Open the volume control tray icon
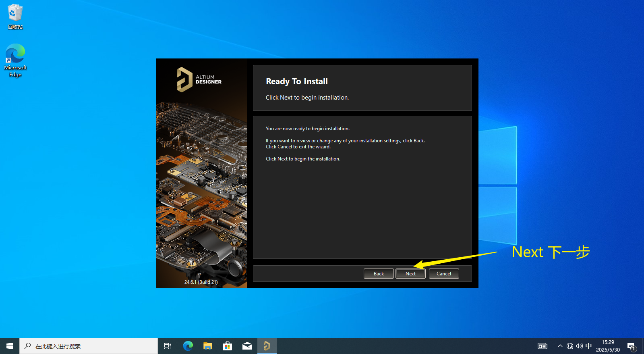 point(580,346)
